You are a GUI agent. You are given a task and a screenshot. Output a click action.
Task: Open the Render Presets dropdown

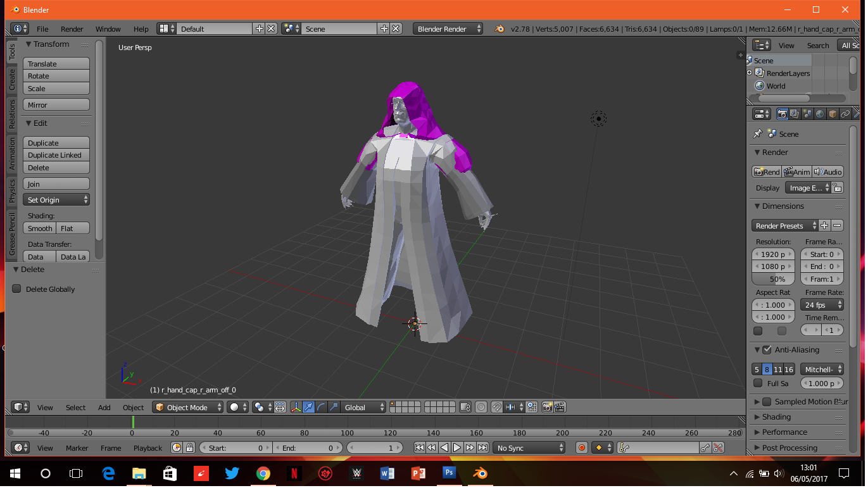tap(785, 226)
